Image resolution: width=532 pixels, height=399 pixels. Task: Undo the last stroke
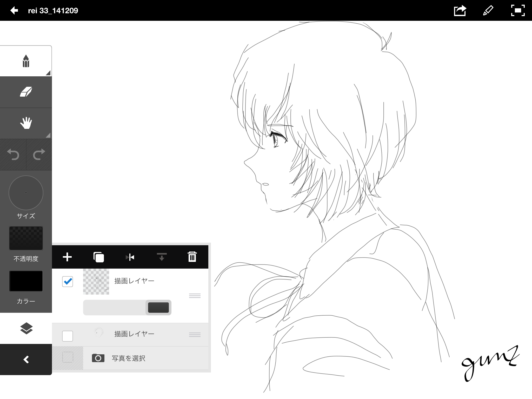click(x=13, y=155)
